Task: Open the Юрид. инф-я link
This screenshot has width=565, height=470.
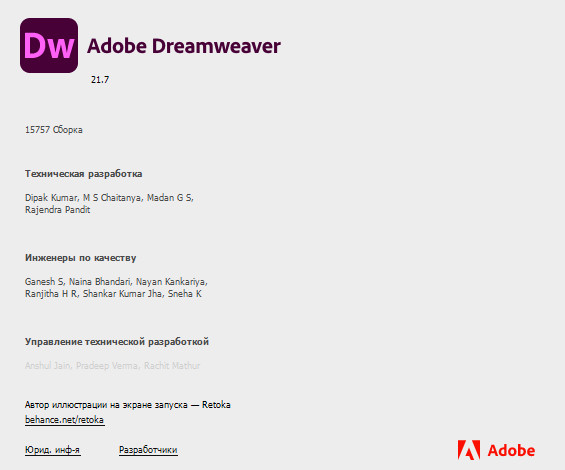Action: [53, 450]
